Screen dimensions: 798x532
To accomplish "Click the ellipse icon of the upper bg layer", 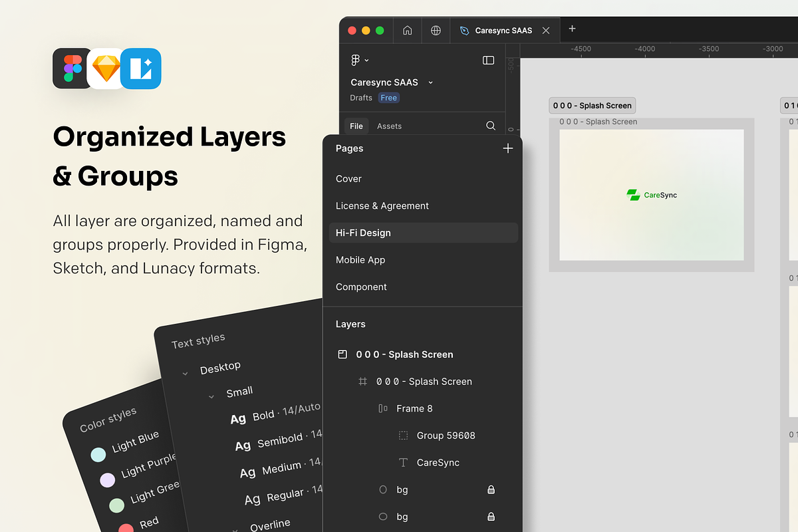I will 383,489.
